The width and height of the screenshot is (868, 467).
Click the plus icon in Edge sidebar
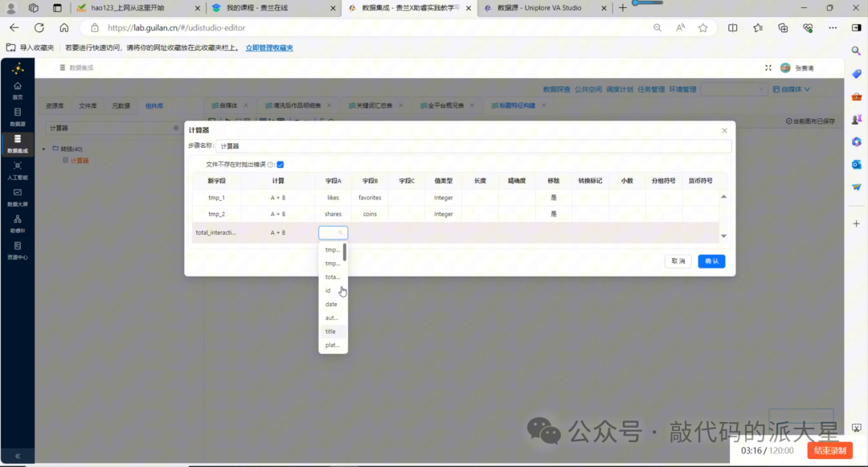[857, 223]
